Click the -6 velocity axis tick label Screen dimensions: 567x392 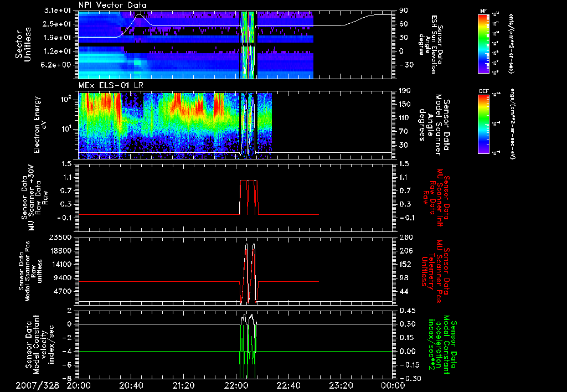pos(68,365)
